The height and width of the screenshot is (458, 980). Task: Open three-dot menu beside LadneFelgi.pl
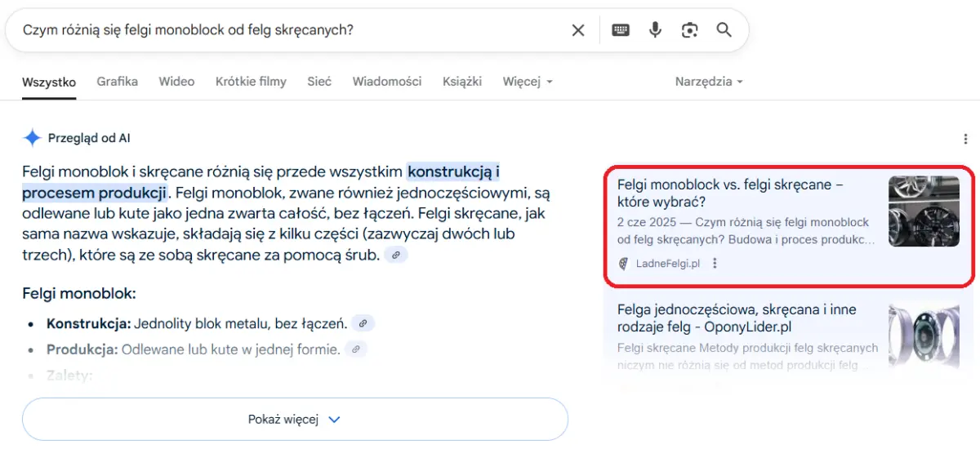[x=715, y=263]
